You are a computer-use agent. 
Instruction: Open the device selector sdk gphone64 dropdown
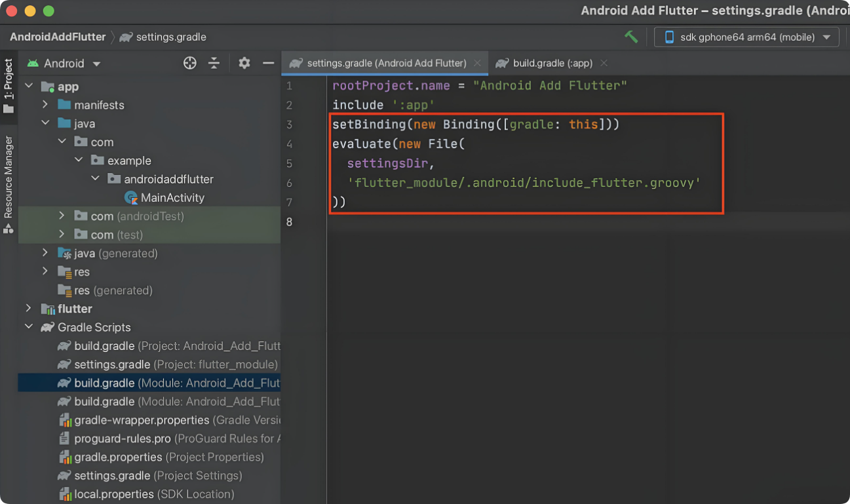point(746,37)
